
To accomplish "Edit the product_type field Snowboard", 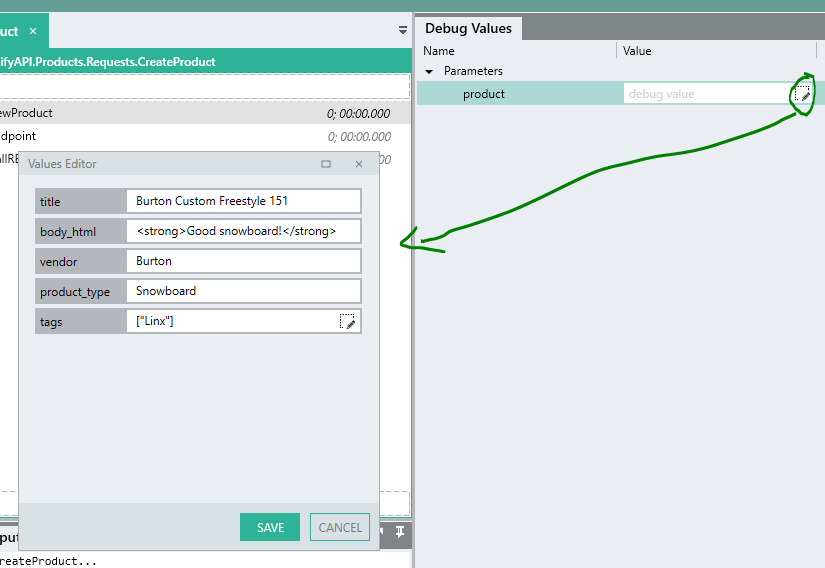I will [x=244, y=291].
